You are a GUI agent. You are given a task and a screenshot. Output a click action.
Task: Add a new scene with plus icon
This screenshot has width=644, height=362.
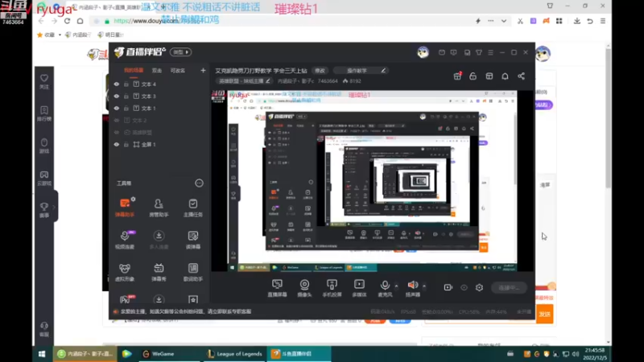pos(203,70)
